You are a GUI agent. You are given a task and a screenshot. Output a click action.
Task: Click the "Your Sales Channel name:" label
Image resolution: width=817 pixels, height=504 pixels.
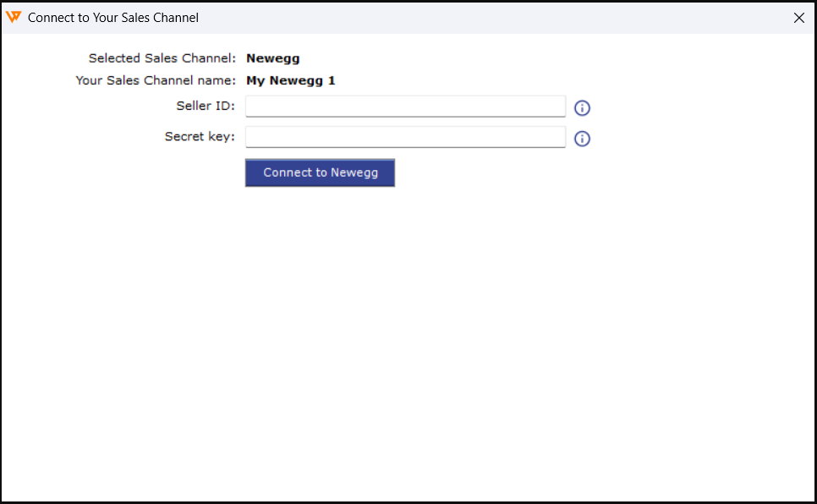[x=156, y=81]
